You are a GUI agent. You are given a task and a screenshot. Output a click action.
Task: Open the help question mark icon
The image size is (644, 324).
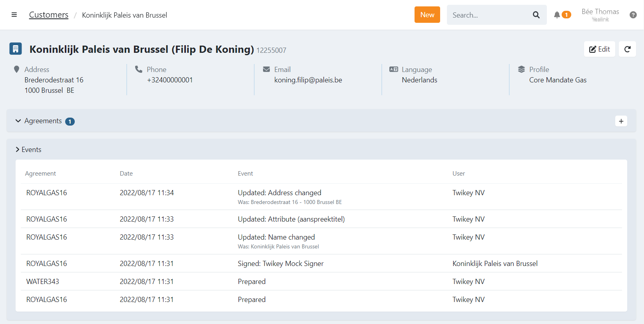[x=633, y=15]
